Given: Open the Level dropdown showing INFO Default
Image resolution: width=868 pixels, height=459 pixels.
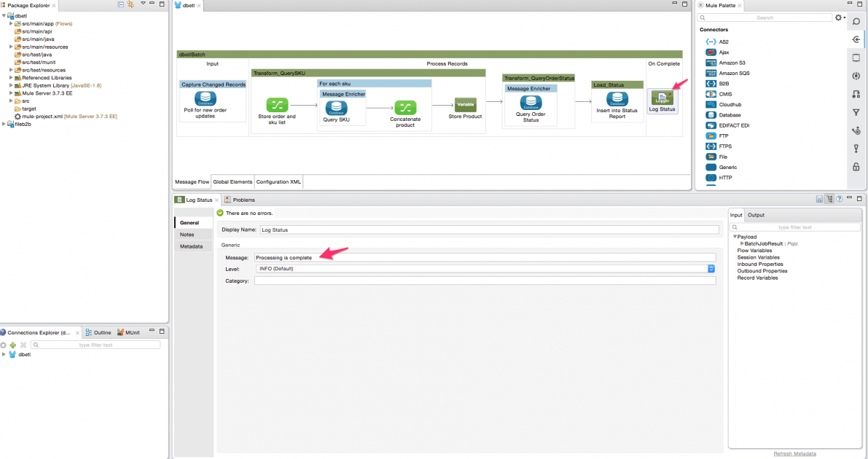Looking at the screenshot, I should pyautogui.click(x=711, y=268).
